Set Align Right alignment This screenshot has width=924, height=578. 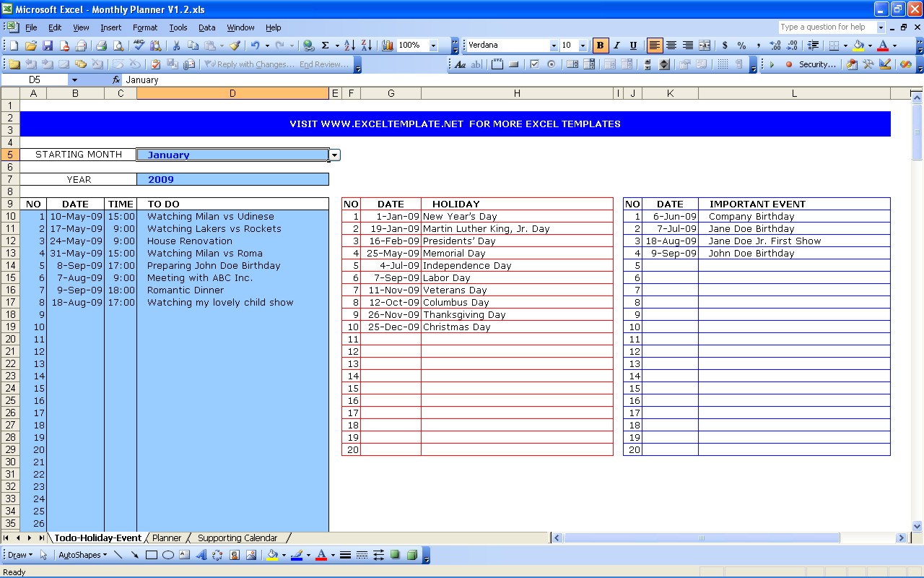[x=688, y=46]
